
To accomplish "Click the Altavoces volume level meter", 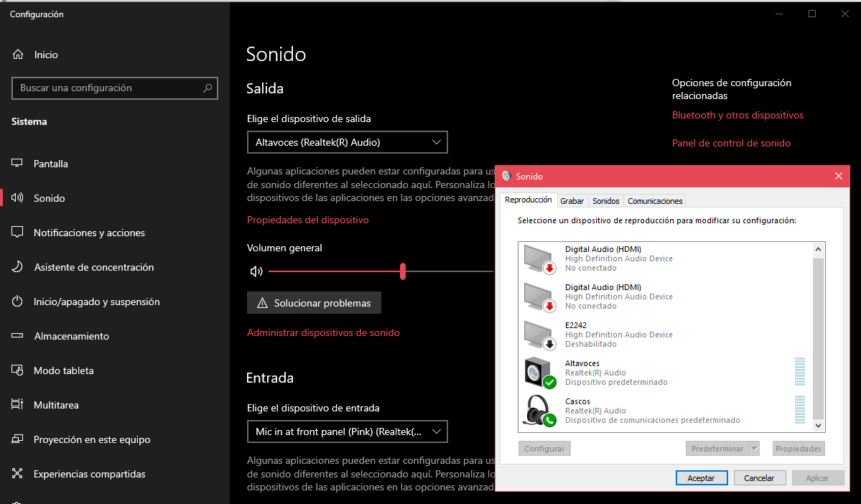I will [800, 372].
